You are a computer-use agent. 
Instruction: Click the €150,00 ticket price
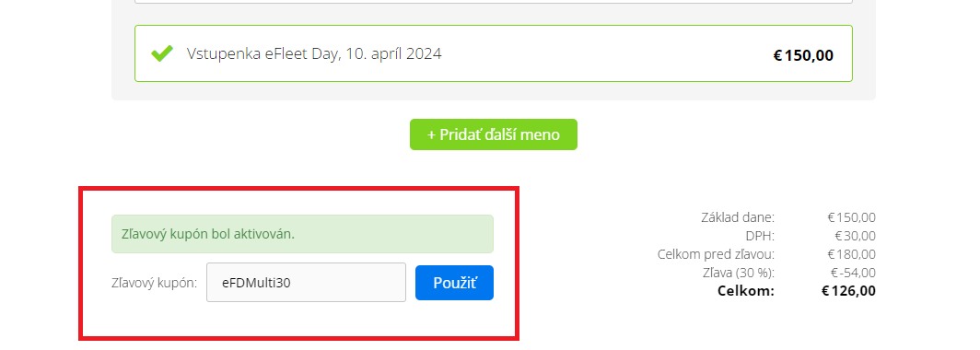(x=803, y=55)
